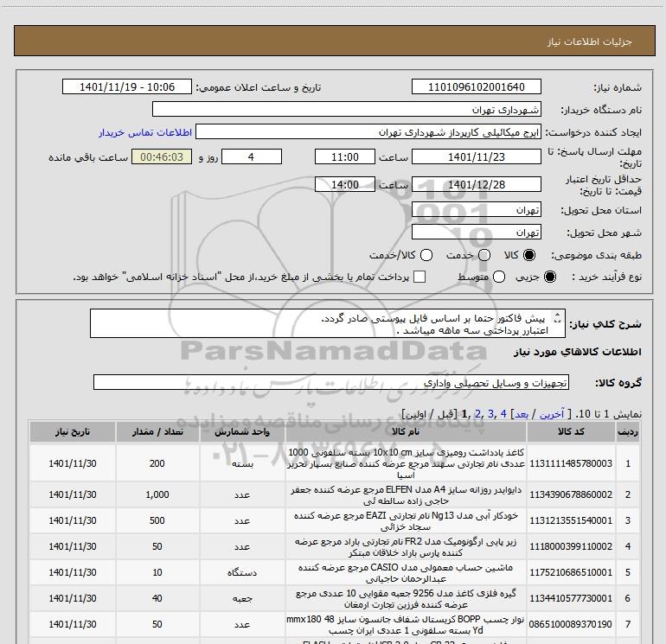The image size is (666, 644).
Task: Go to page 3 of the items list
Action: [491, 413]
